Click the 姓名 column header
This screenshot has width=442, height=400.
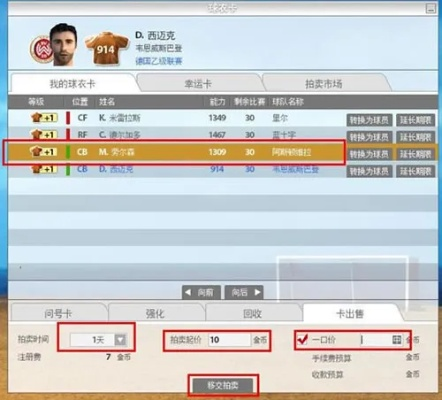pyautogui.click(x=107, y=102)
